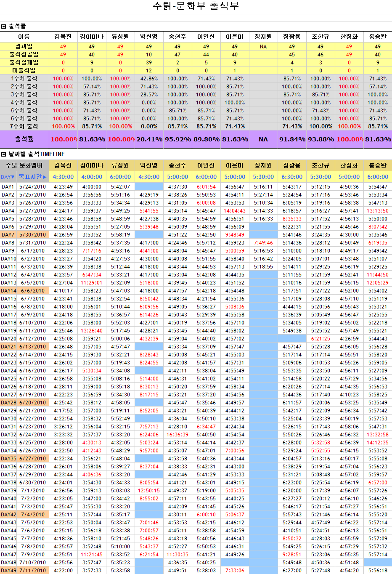The height and width of the screenshot is (574, 392).
Task: Select the orange DAY49 row label
Action: (8, 571)
